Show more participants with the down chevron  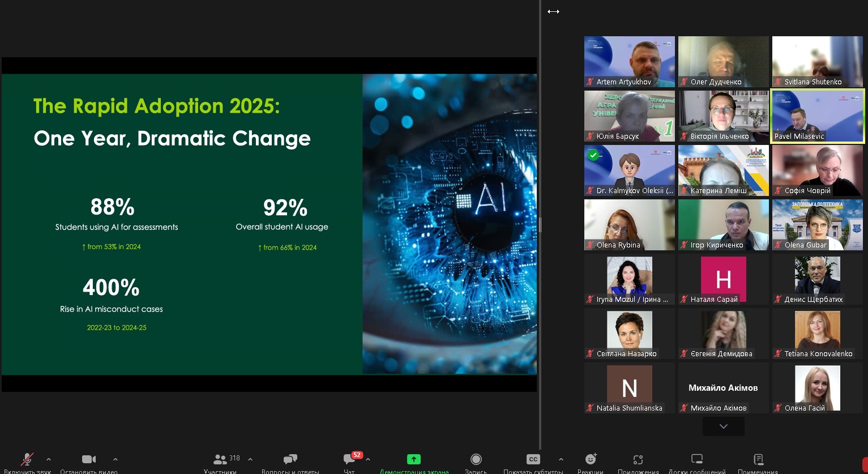coord(723,426)
